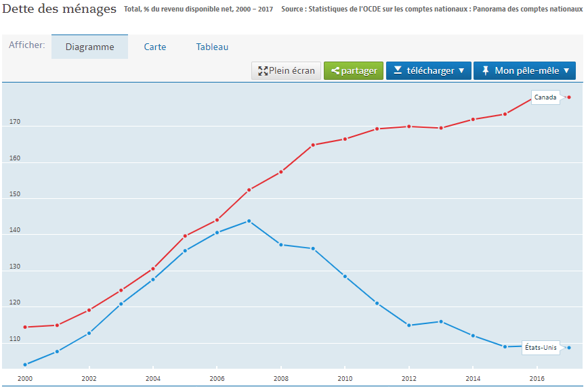The image size is (588, 387).
Task: Click Canada's 2017 red end data point
Action: click(569, 97)
